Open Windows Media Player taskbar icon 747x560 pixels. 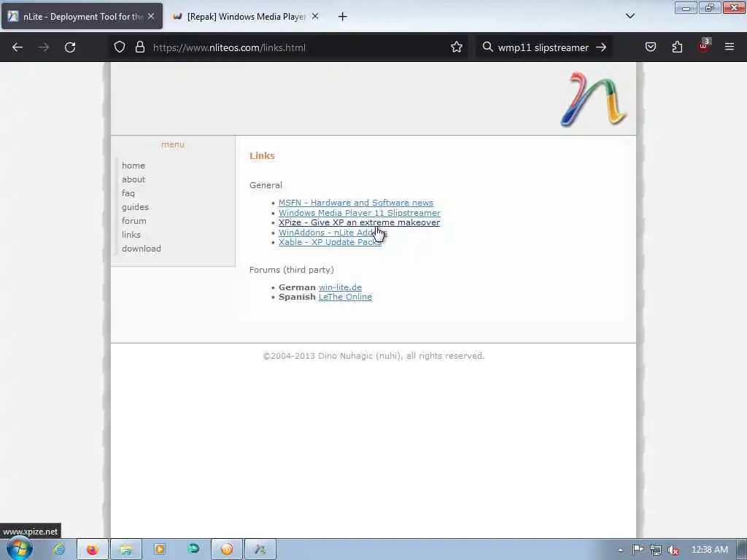160,549
